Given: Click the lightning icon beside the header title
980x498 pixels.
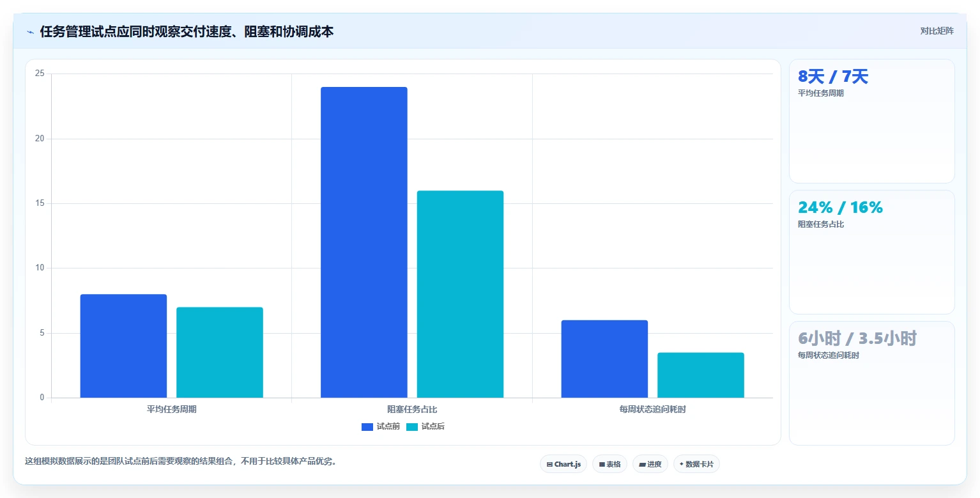Looking at the screenshot, I should click(30, 32).
